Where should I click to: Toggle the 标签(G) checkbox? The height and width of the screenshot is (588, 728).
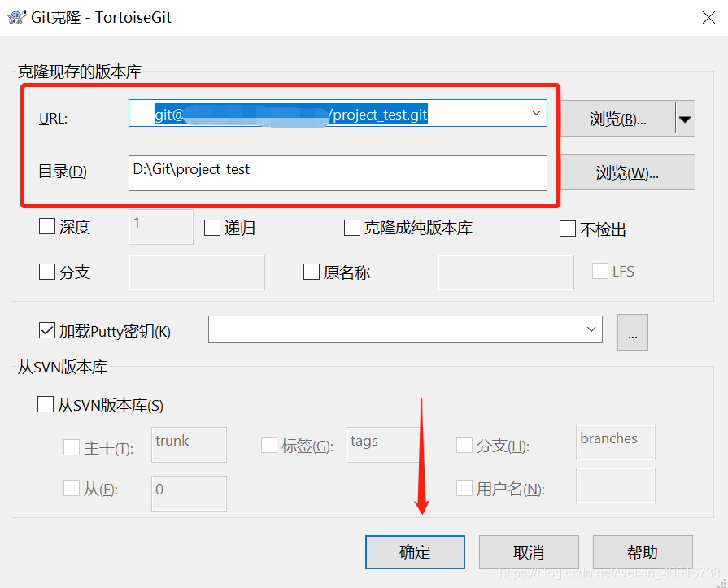[269, 445]
